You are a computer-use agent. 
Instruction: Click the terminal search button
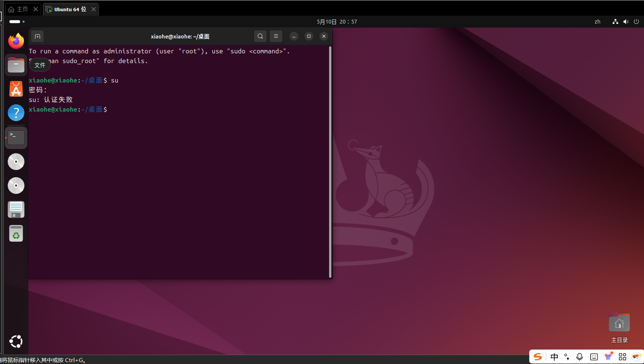click(260, 36)
